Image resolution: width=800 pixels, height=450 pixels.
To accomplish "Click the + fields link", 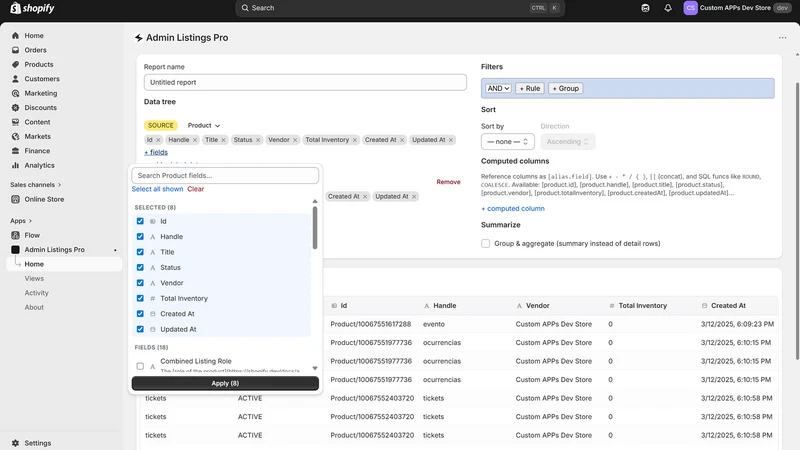I will (x=156, y=152).
